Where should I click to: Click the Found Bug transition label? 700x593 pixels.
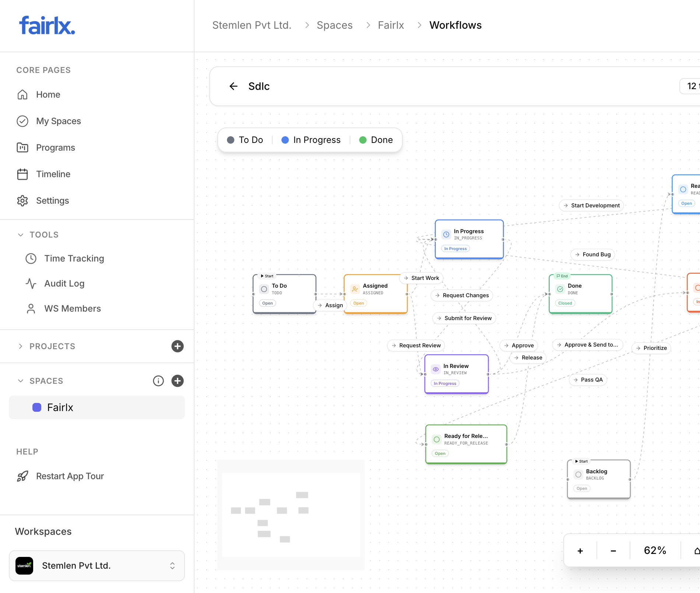tap(593, 255)
